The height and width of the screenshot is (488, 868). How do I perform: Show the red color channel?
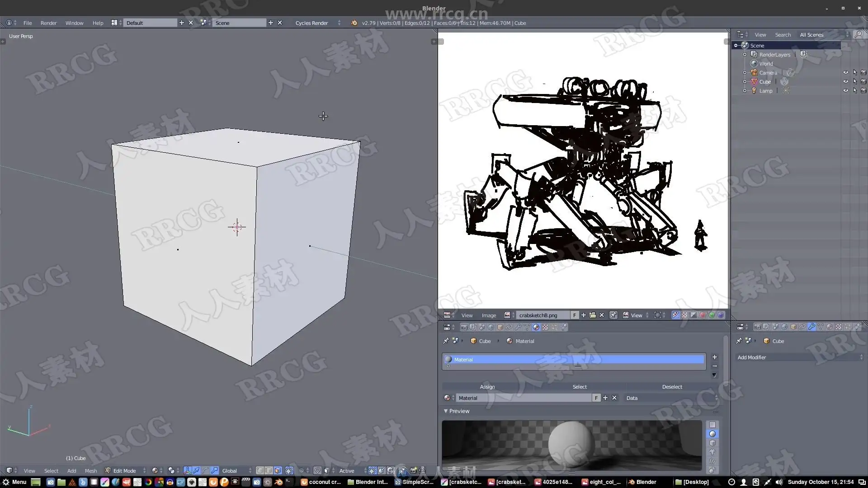click(703, 315)
